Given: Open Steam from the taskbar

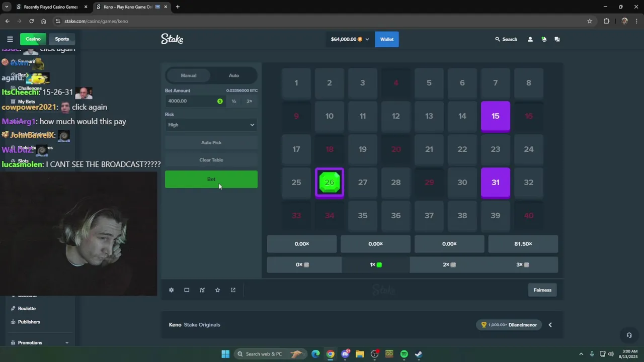Looking at the screenshot, I should 418,354.
